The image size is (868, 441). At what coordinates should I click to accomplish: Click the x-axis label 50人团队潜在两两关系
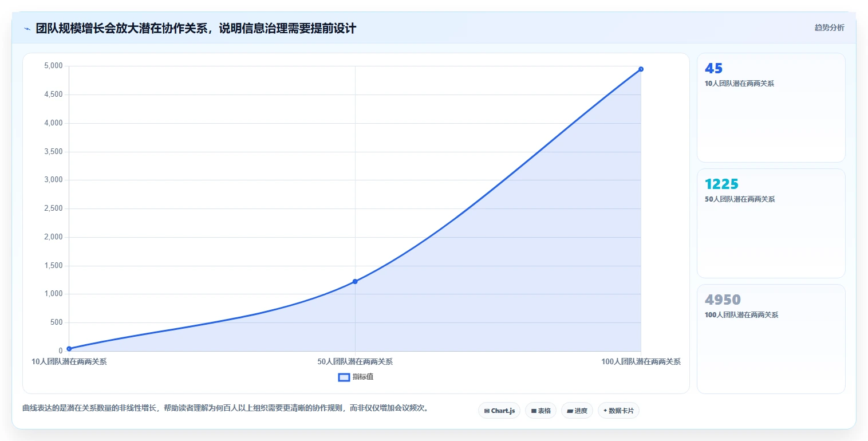click(355, 361)
